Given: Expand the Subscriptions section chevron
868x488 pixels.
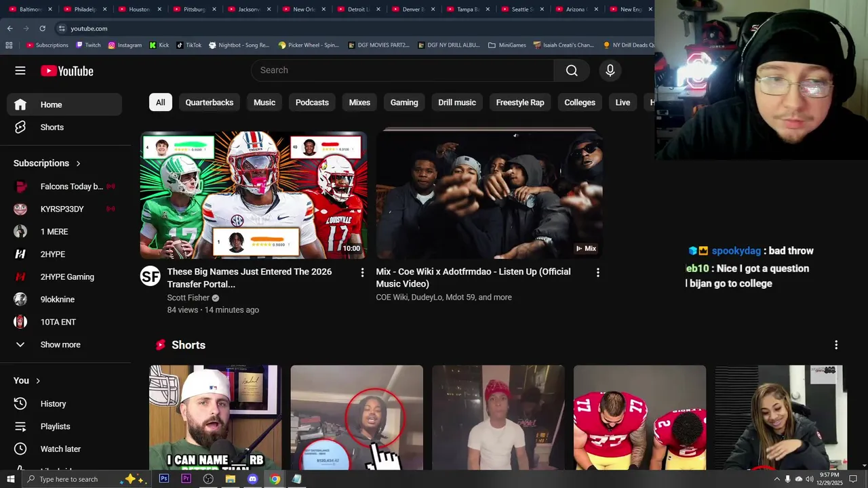Looking at the screenshot, I should click(x=78, y=163).
